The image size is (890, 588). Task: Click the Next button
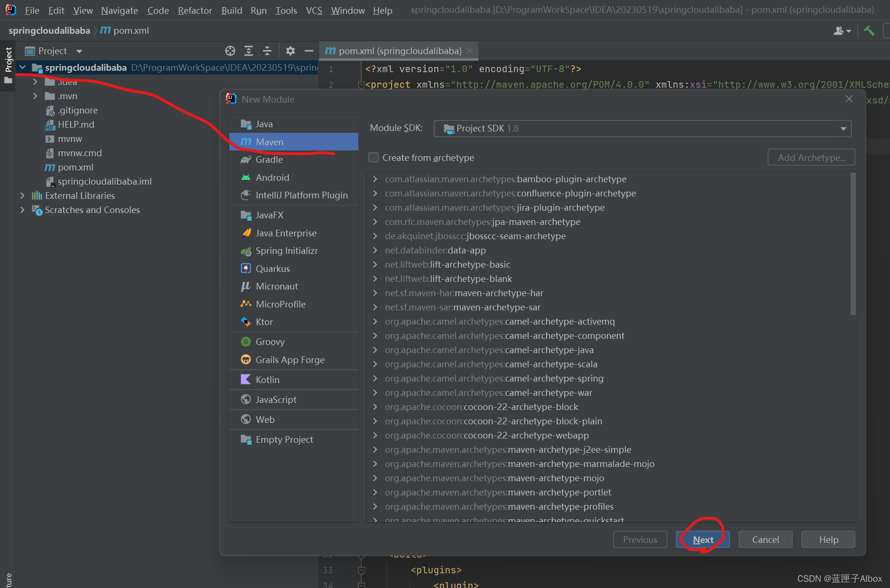703,540
